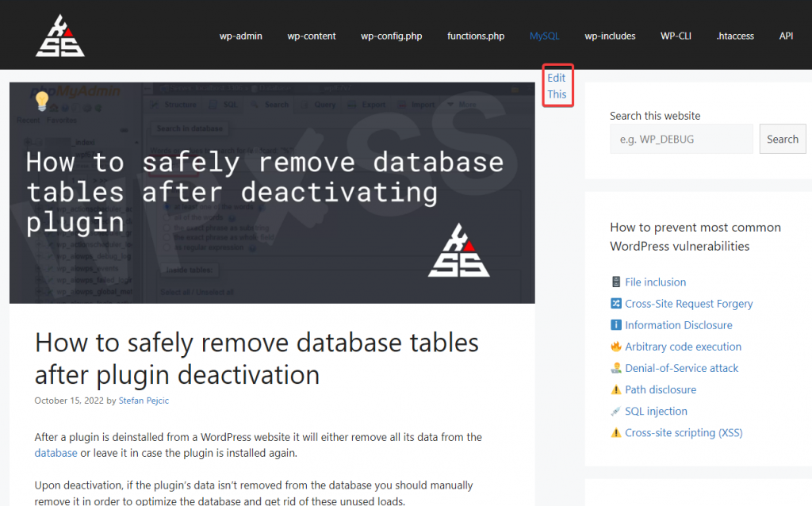This screenshot has width=812, height=506.
Task: Click 'How to prevent most common WordPress vulnerabilities' heading
Action: click(x=695, y=236)
